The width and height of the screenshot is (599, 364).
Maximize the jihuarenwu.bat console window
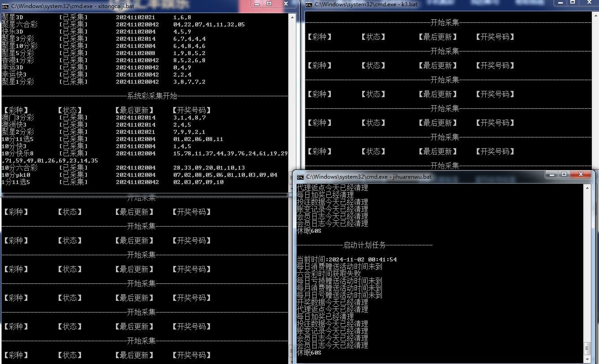(564, 174)
